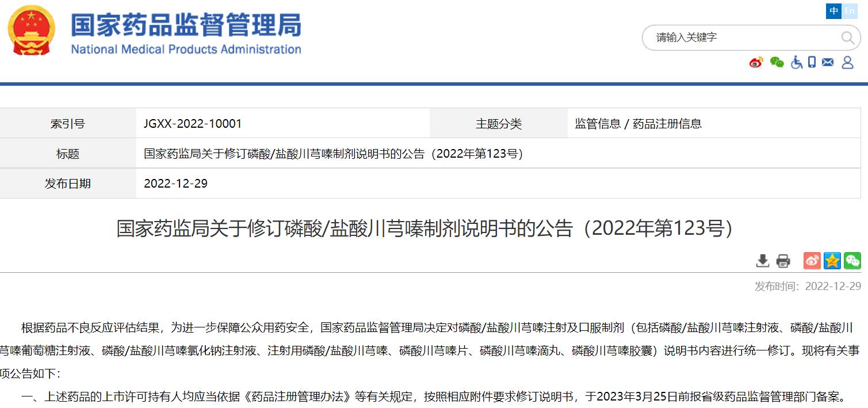Share article to Weibo red button
This screenshot has width=868, height=408.
pos(812,261)
